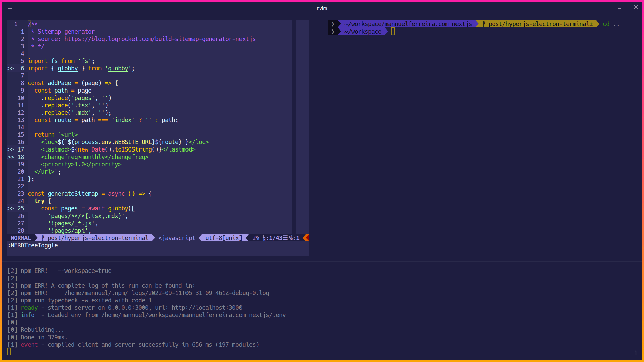Click the .replace('.tsx', '') call
The width and height of the screenshot is (644, 362).
(74, 105)
